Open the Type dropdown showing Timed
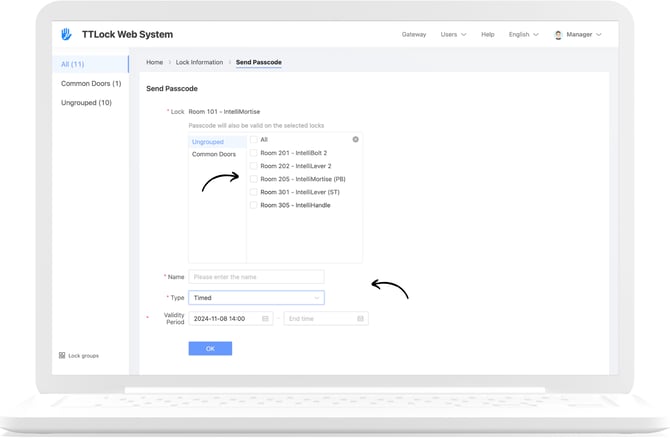This screenshot has width=670, height=438. point(256,298)
